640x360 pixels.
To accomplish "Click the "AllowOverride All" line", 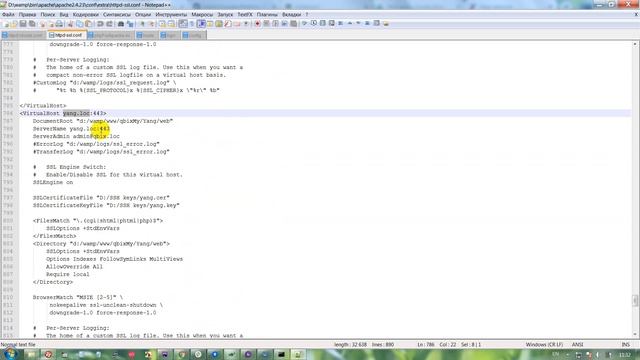I will 74,267.
